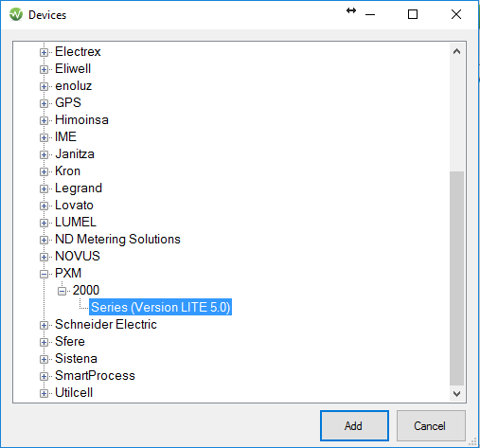Click the Cancel button
This screenshot has height=448, width=480.
point(431,426)
